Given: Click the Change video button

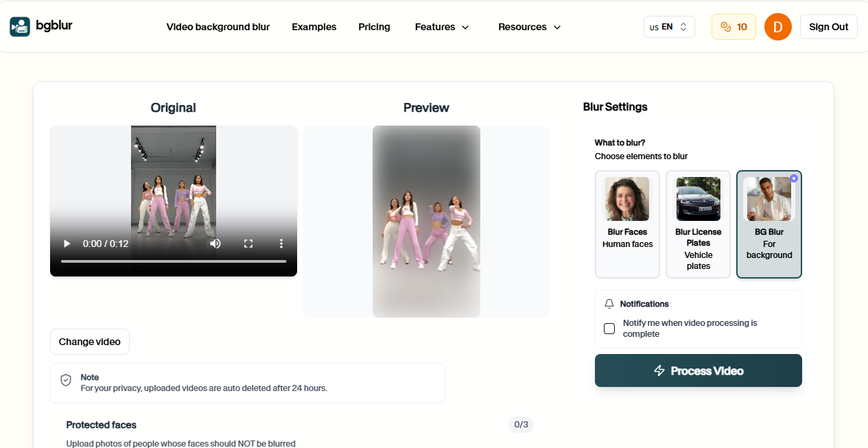Looking at the screenshot, I should point(89,341).
